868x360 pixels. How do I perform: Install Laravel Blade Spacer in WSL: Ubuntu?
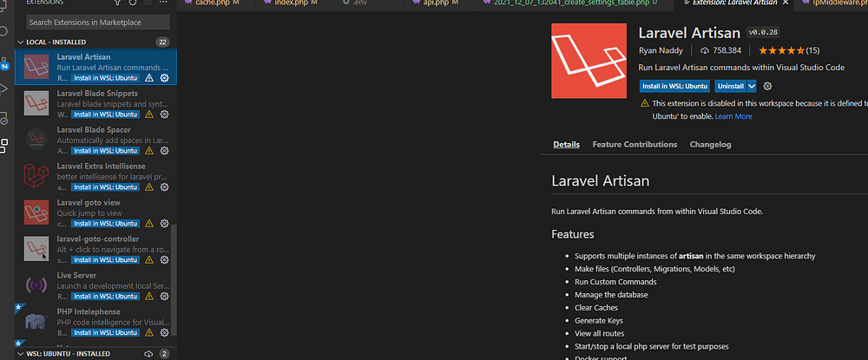point(105,151)
